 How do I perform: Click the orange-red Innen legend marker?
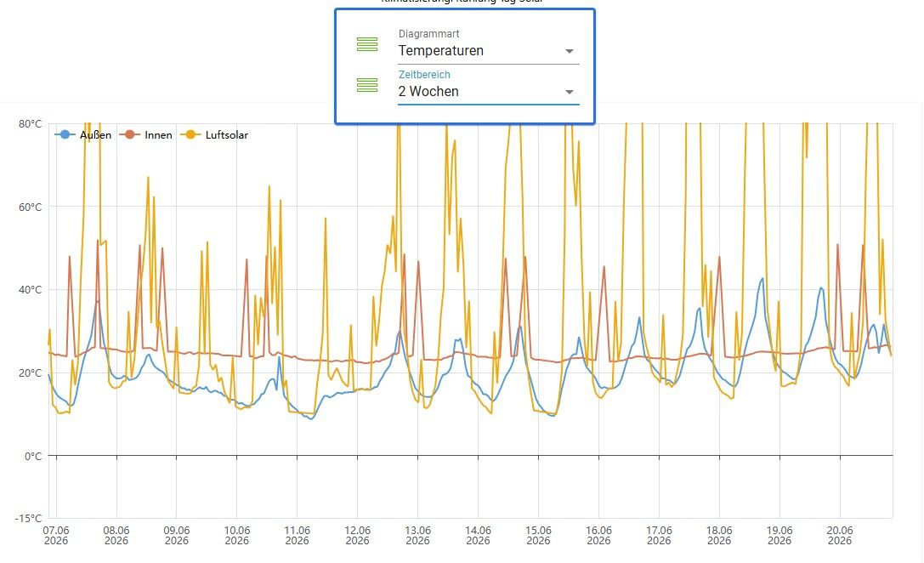pyautogui.click(x=130, y=135)
